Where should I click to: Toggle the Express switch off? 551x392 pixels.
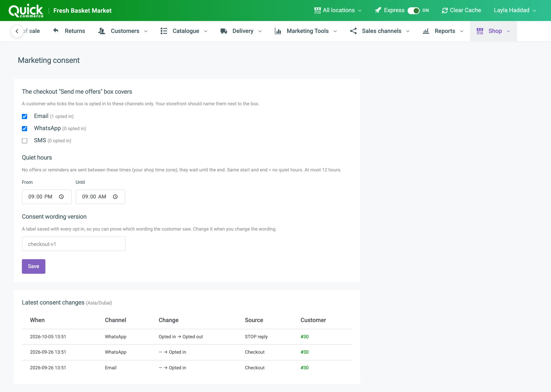414,11
